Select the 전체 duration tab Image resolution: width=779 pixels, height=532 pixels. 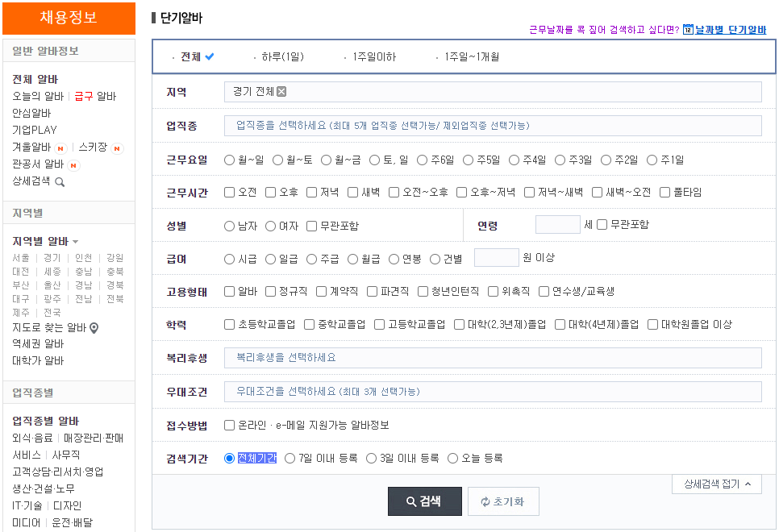(x=191, y=57)
